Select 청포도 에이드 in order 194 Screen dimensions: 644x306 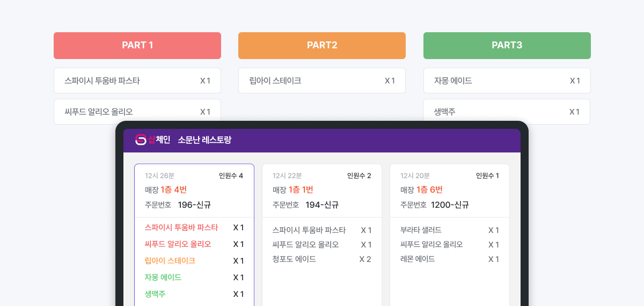pos(294,259)
